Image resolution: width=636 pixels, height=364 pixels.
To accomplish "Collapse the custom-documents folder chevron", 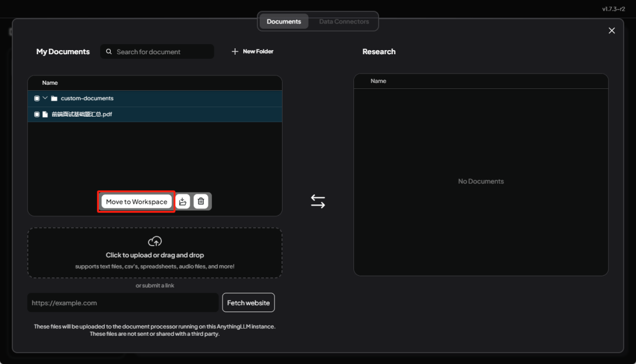I will tap(45, 98).
